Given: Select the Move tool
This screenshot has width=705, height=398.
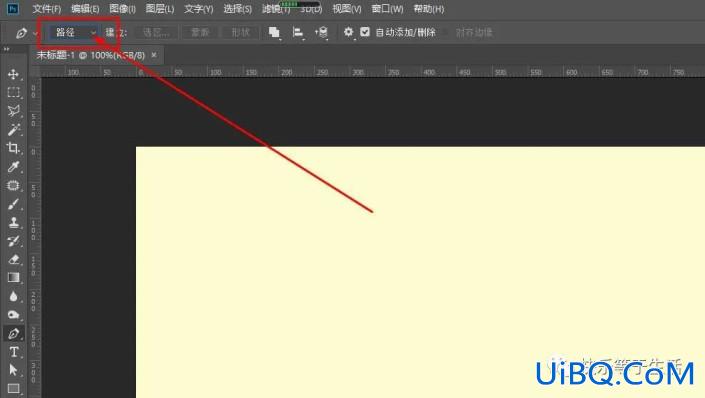Looking at the screenshot, I should (x=13, y=74).
